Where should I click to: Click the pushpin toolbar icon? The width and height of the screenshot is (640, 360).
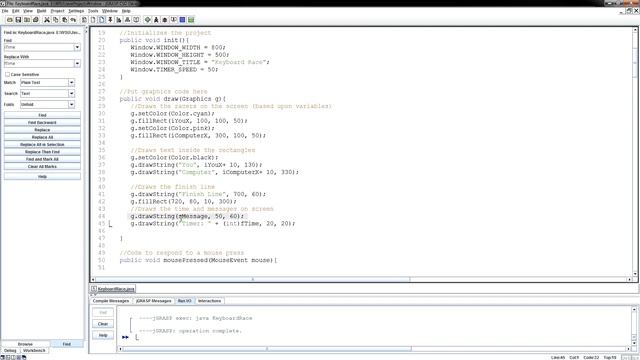pos(110,20)
